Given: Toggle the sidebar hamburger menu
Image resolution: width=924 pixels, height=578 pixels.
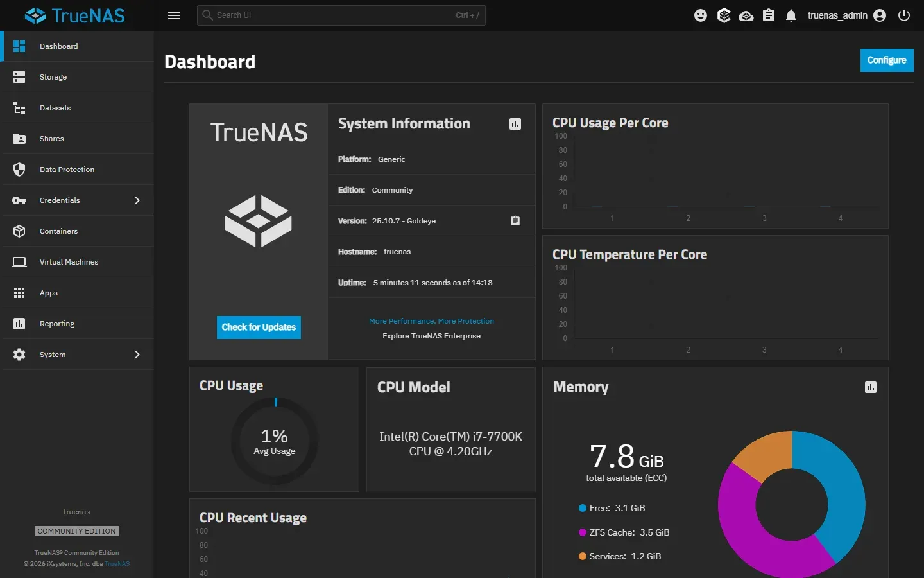Looking at the screenshot, I should (x=174, y=15).
